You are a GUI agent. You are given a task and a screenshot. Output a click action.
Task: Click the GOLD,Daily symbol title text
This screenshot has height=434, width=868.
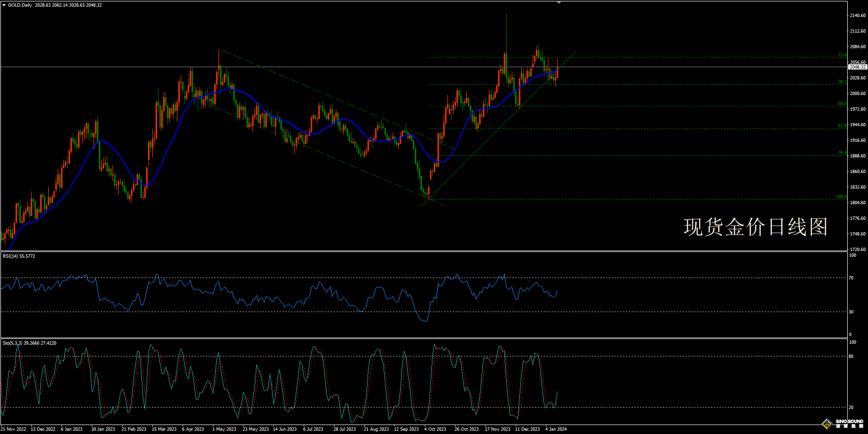click(x=20, y=5)
